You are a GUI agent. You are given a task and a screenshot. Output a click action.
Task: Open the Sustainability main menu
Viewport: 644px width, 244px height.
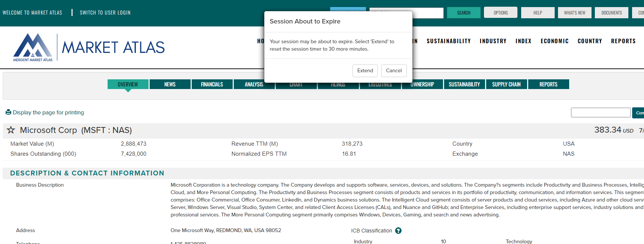click(449, 41)
